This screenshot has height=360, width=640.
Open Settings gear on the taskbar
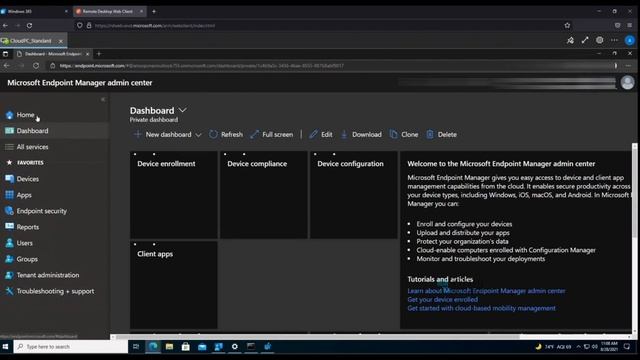[235, 347]
